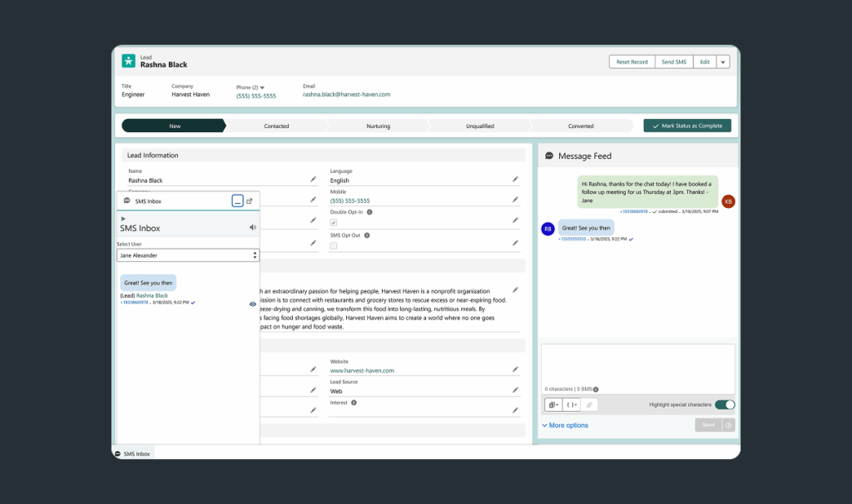
Task: Click the pencil edit icon beside Website
Action: pyautogui.click(x=515, y=368)
